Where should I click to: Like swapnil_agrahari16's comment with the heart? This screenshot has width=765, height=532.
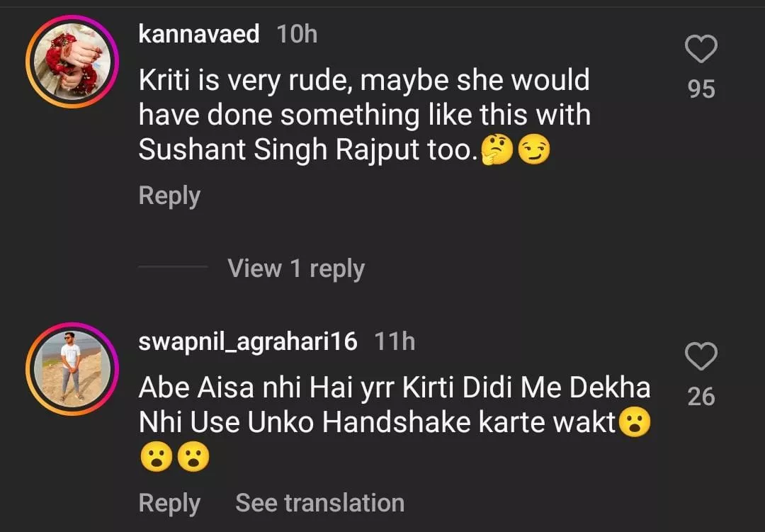coord(701,357)
